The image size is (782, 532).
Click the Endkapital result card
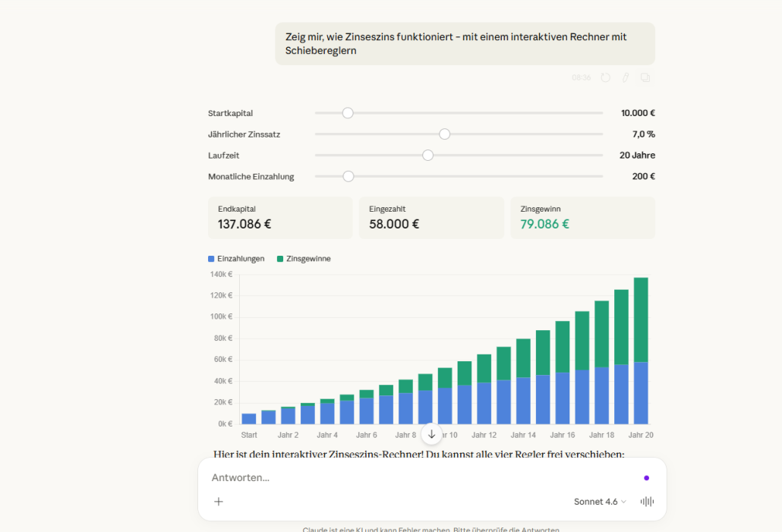[x=280, y=218]
